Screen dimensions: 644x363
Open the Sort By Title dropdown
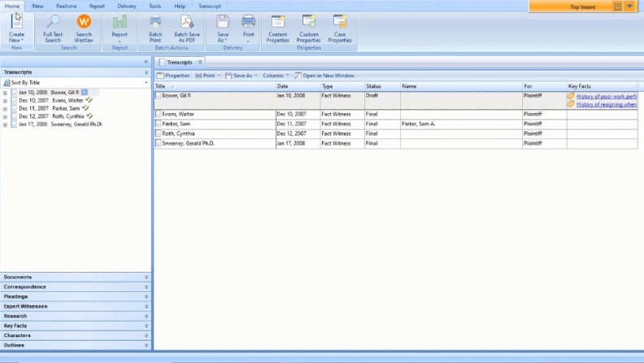[x=146, y=83]
